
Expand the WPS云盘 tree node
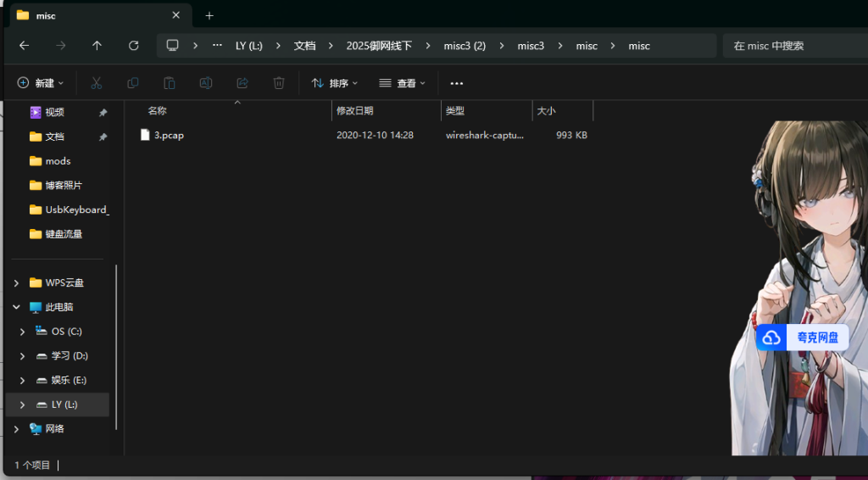coord(17,283)
